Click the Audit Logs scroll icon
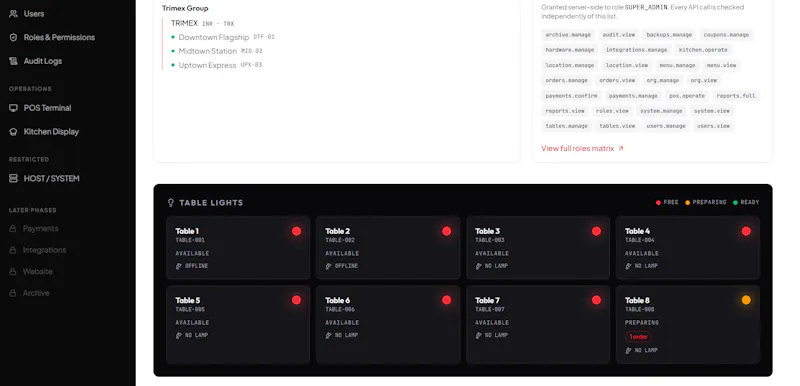 point(13,61)
